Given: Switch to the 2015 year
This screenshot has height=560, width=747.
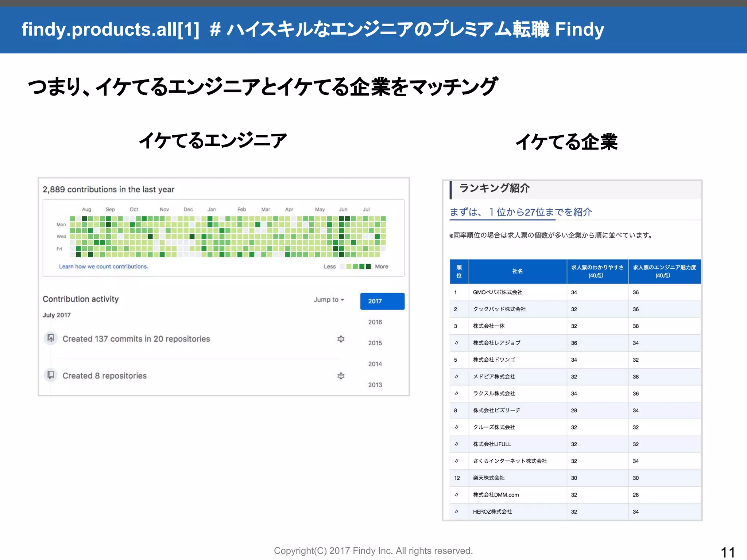Looking at the screenshot, I should (375, 343).
